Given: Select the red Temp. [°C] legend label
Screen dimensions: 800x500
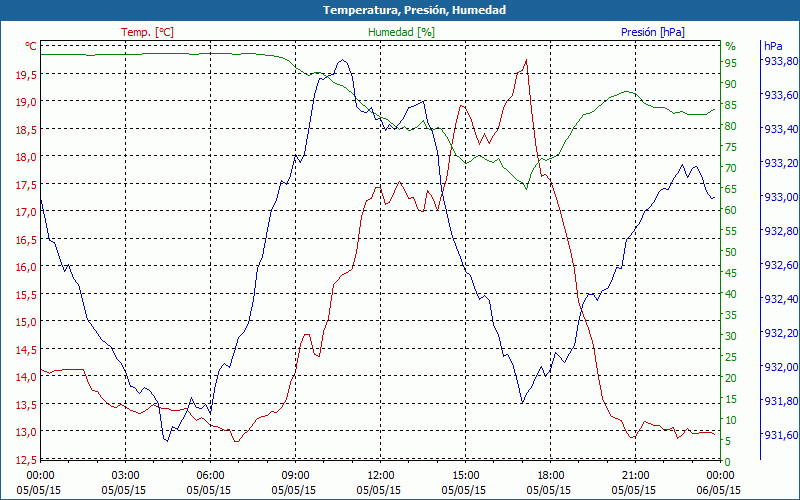Looking at the screenshot, I should click(147, 32).
